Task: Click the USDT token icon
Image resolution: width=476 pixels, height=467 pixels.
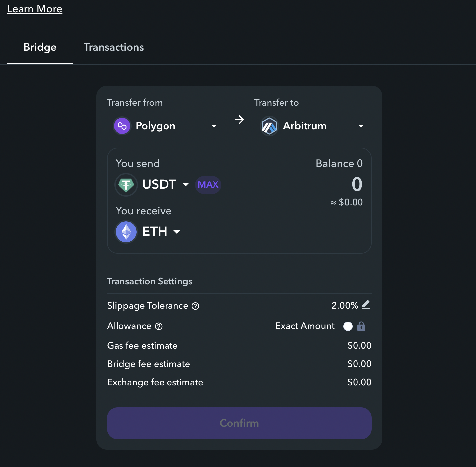Action: (x=126, y=185)
